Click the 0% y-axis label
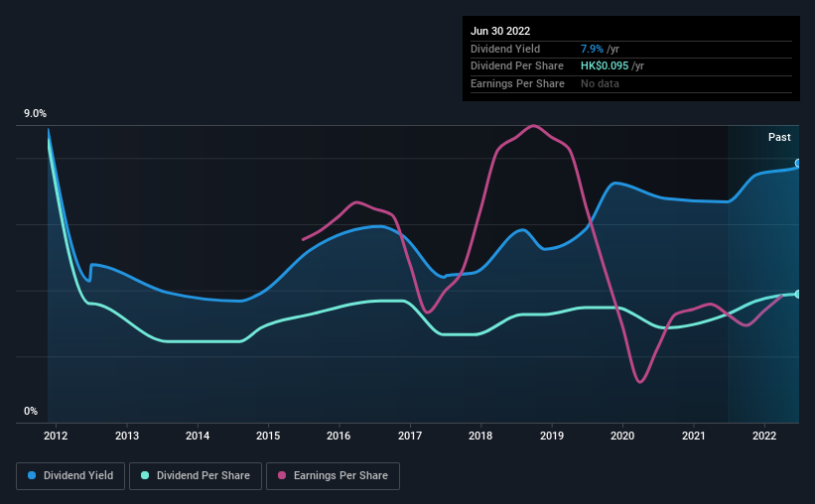This screenshot has height=504, width=815. 31,411
